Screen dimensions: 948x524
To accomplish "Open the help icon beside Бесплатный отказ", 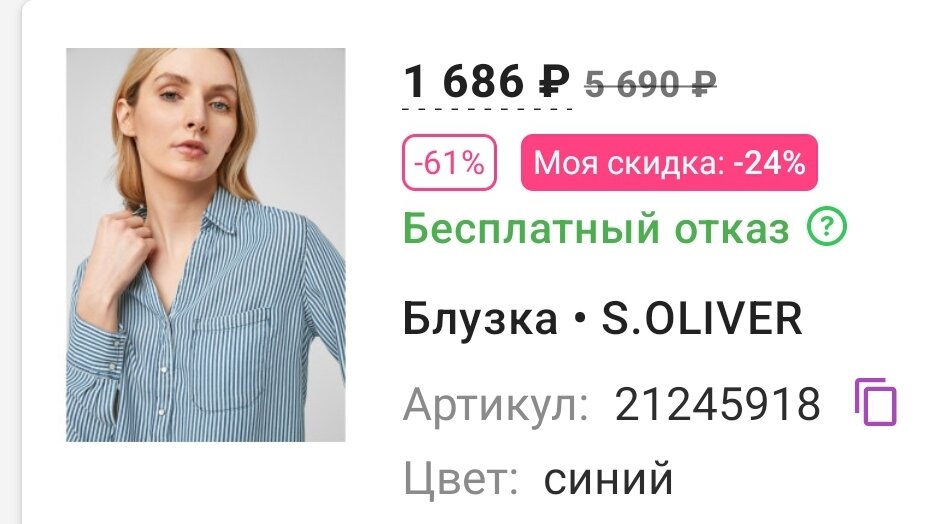I will pyautogui.click(x=827, y=227).
